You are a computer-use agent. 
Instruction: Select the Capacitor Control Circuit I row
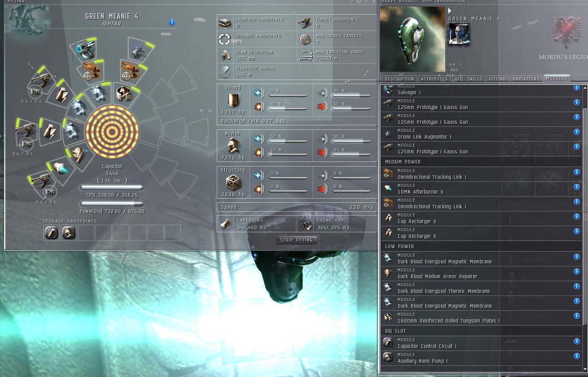click(x=481, y=343)
